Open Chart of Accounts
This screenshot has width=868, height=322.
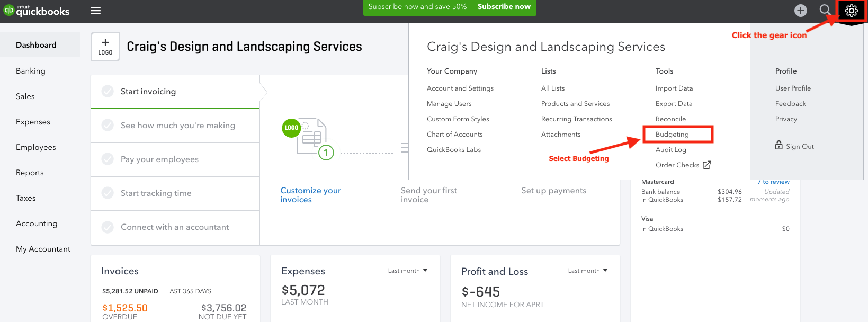pos(455,134)
